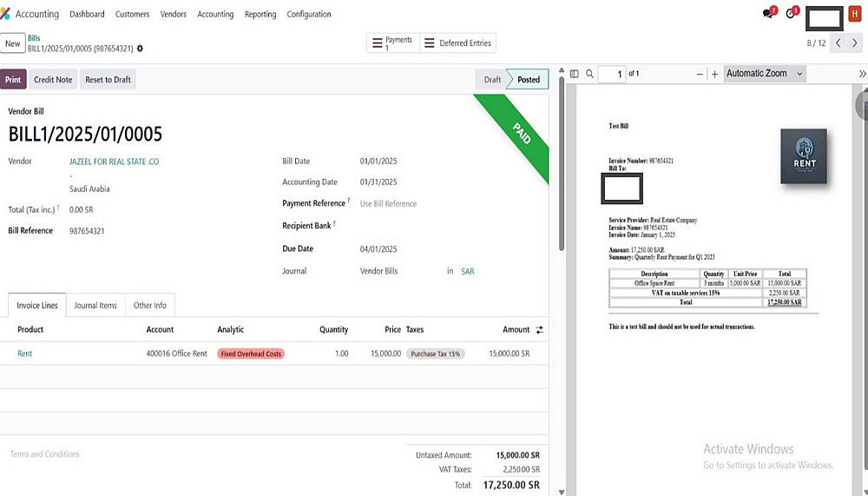The width and height of the screenshot is (868, 496).
Task: Click the Reset to Draft button
Action: pos(108,79)
